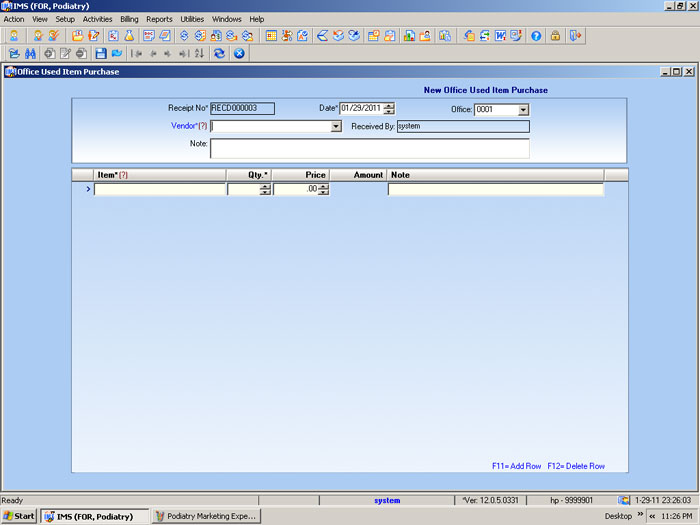Open the Utilities menu
The image size is (700, 525).
click(192, 19)
